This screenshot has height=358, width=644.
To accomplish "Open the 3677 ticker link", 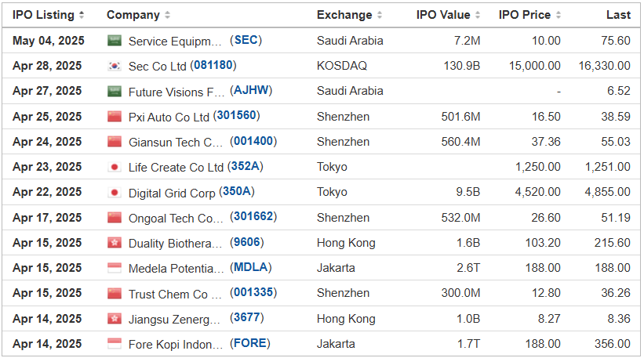I will (x=246, y=318).
